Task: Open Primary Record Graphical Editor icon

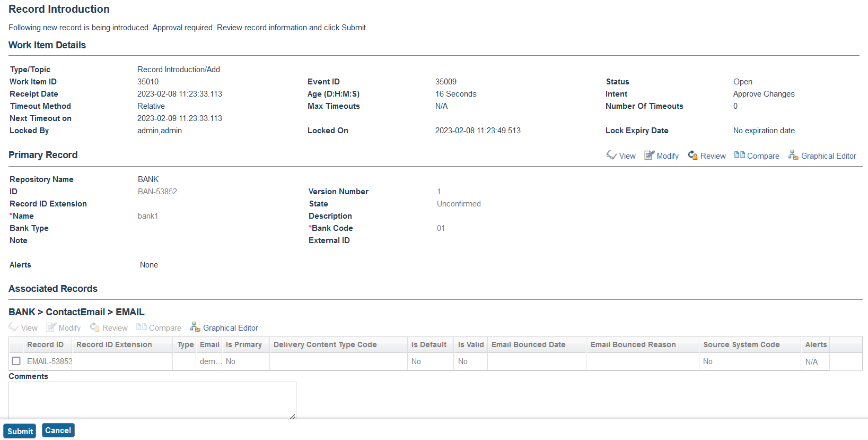Action: (x=793, y=155)
